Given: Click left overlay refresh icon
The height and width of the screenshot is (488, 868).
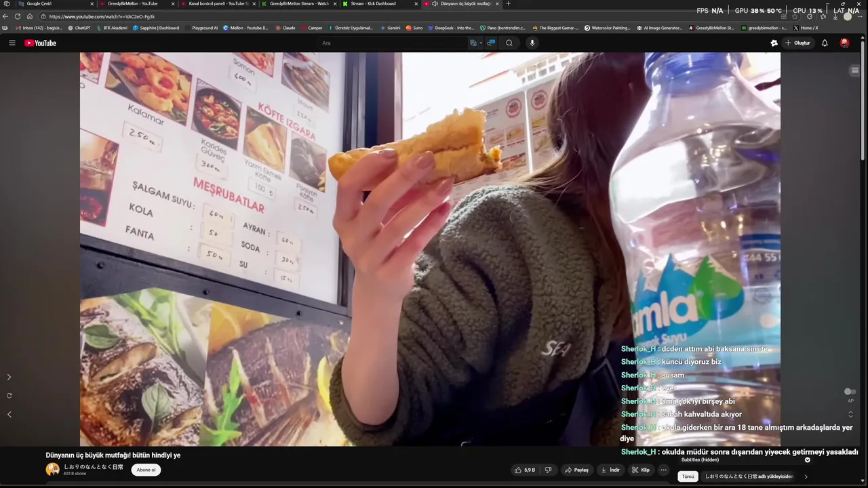Looking at the screenshot, I should coord(9,395).
